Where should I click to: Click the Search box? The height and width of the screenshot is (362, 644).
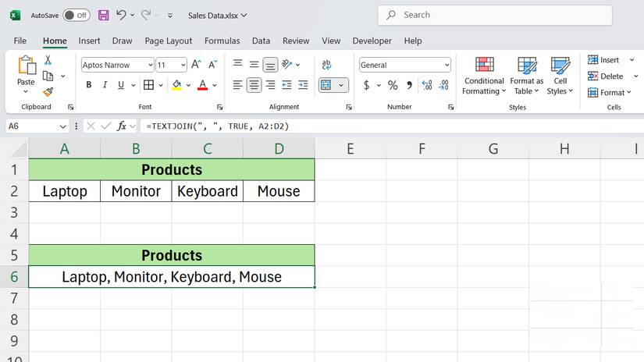point(495,15)
